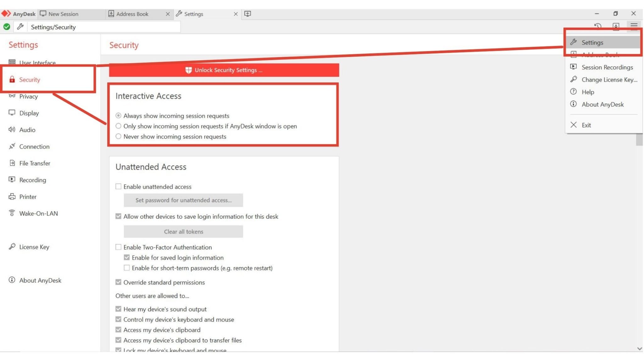The height and width of the screenshot is (362, 644).
Task: Select Never show incoming session requests
Action: pyautogui.click(x=118, y=136)
